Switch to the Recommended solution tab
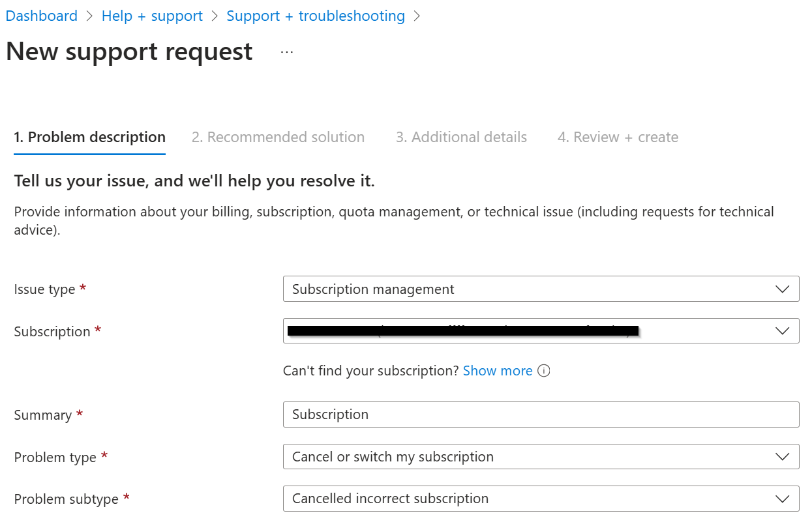 tap(278, 137)
